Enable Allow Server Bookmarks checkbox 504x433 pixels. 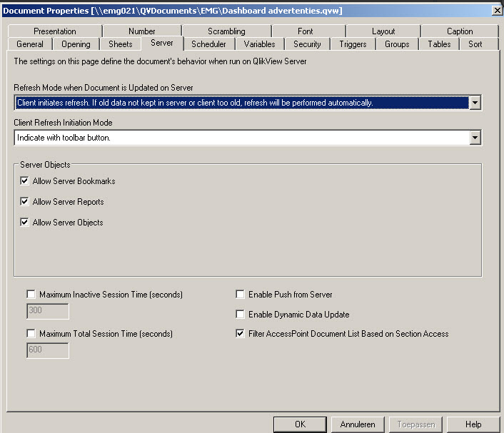pyautogui.click(x=25, y=181)
